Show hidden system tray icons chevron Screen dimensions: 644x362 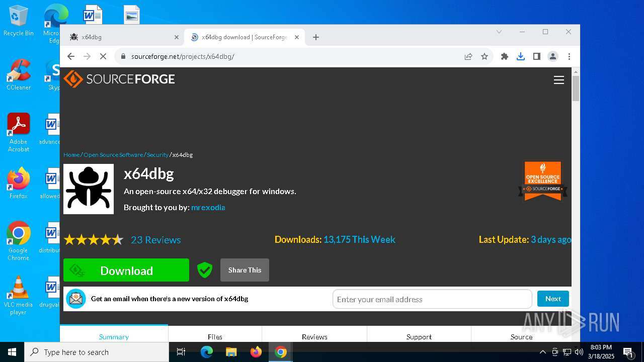543,352
